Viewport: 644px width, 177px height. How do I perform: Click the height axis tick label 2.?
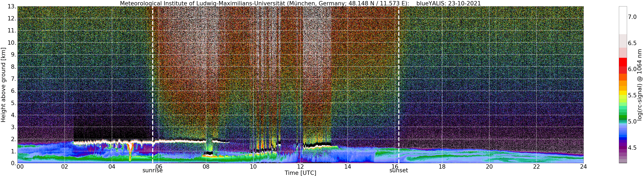pos(14,139)
